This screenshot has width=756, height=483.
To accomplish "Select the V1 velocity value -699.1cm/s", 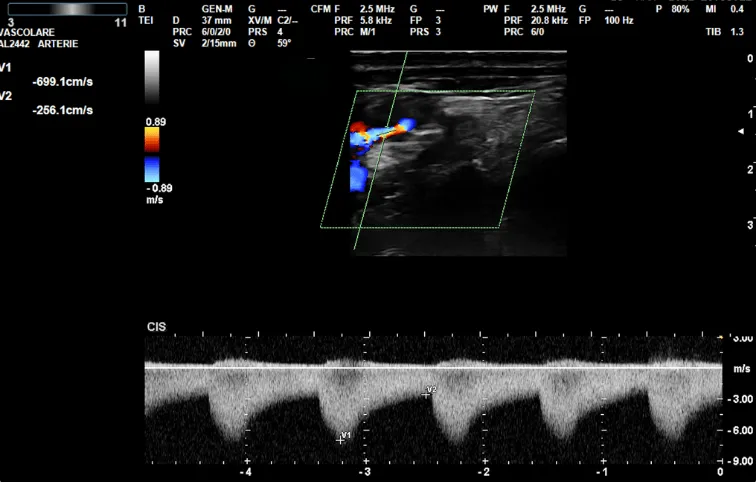I will (63, 82).
